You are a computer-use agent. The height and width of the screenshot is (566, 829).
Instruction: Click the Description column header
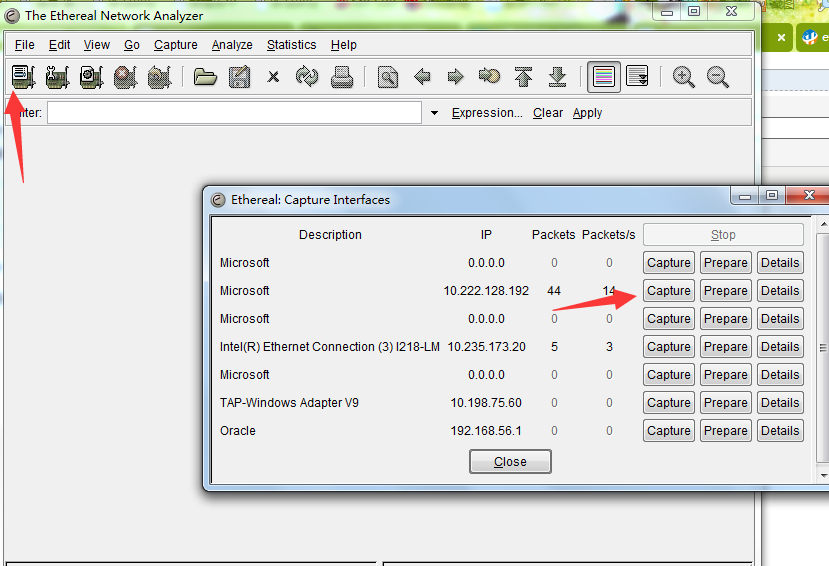[330, 235]
